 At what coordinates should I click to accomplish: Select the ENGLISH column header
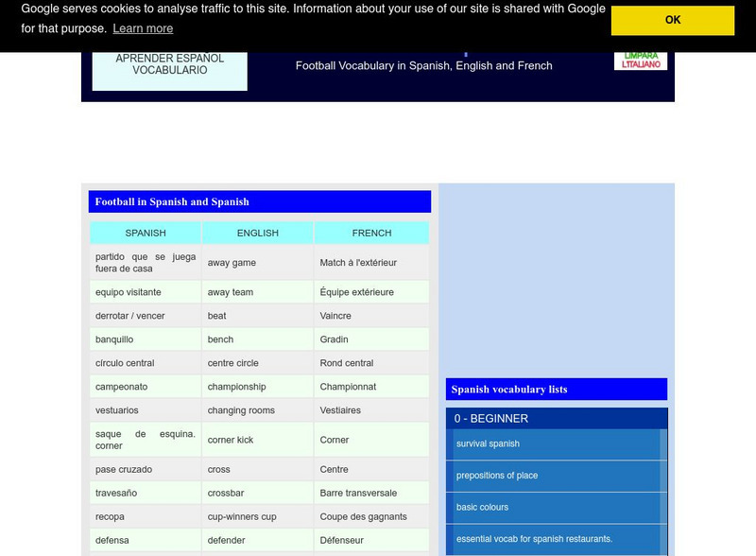point(257,233)
